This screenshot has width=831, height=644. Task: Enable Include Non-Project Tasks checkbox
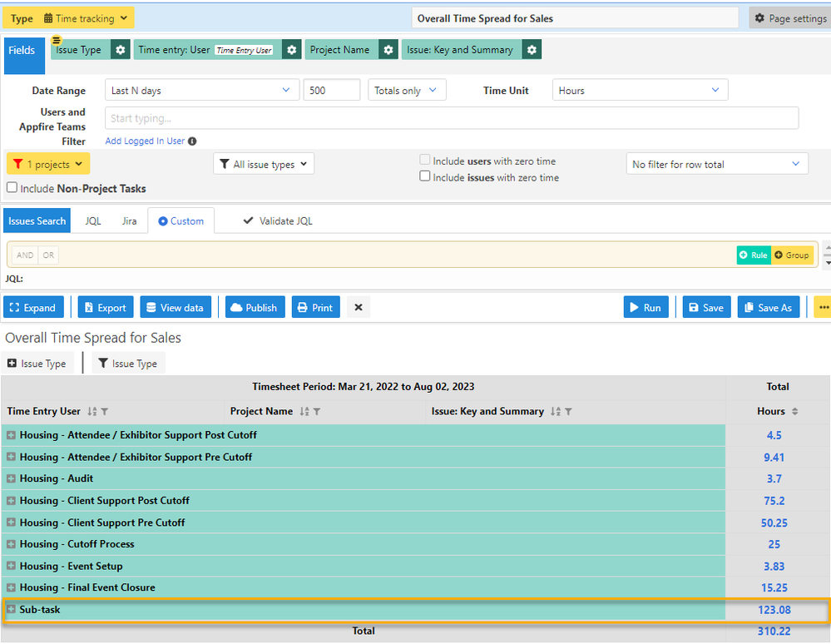point(12,188)
